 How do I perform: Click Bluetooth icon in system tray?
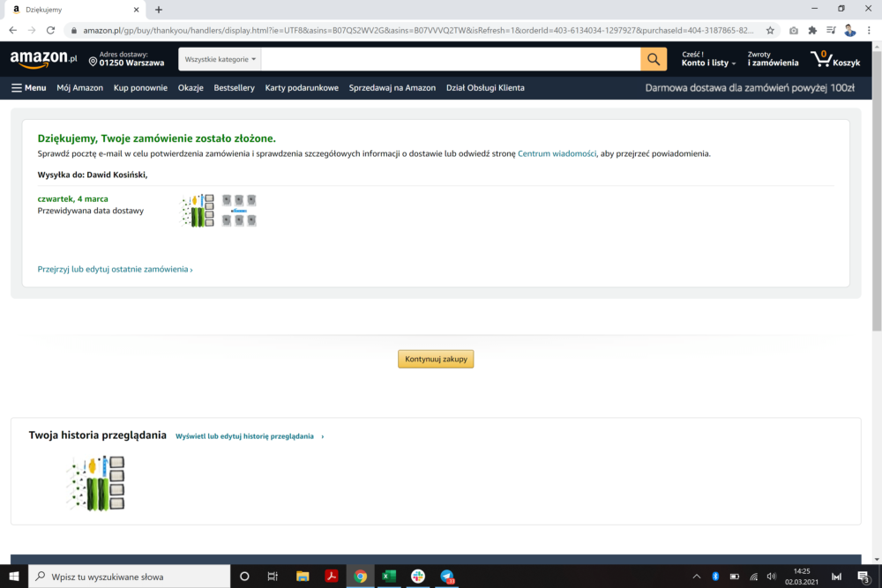pos(715,577)
